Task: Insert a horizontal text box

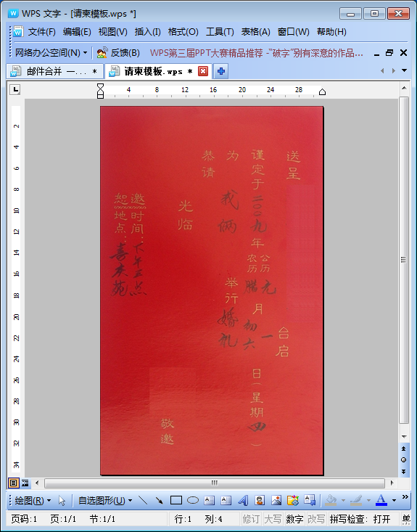Action: pos(209,500)
